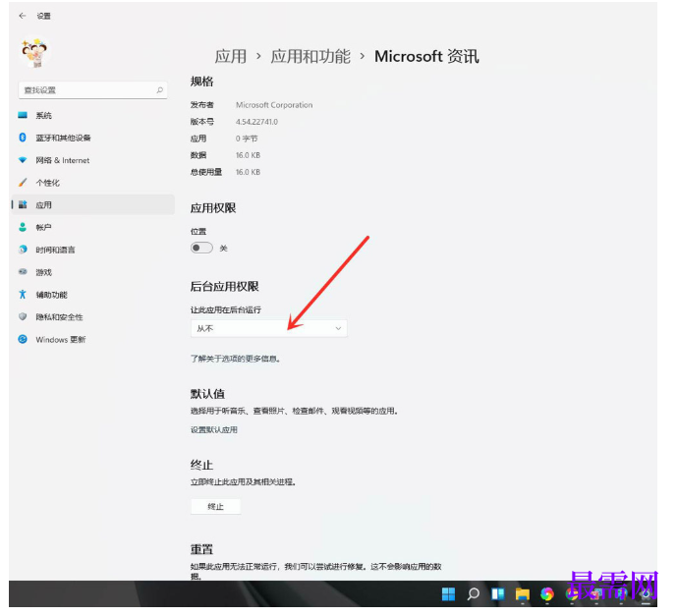Toggle the 位置 permission switch

[201, 248]
